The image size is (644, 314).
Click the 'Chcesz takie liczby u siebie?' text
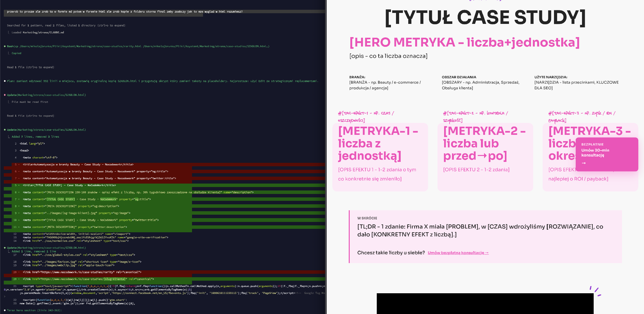click(391, 253)
